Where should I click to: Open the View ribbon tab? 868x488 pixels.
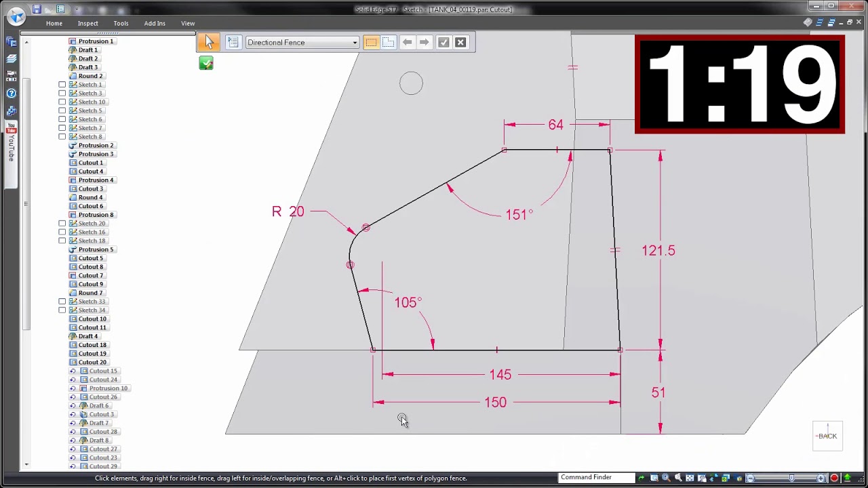coord(188,23)
